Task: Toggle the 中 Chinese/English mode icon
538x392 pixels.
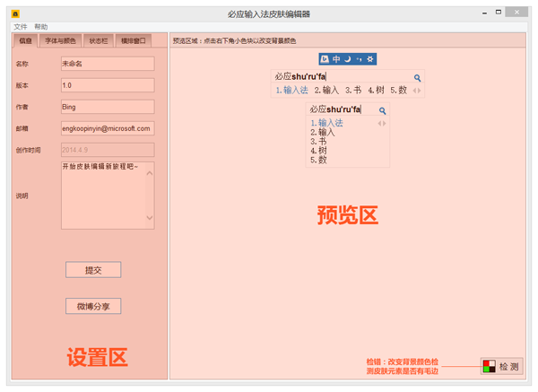Action: point(336,59)
